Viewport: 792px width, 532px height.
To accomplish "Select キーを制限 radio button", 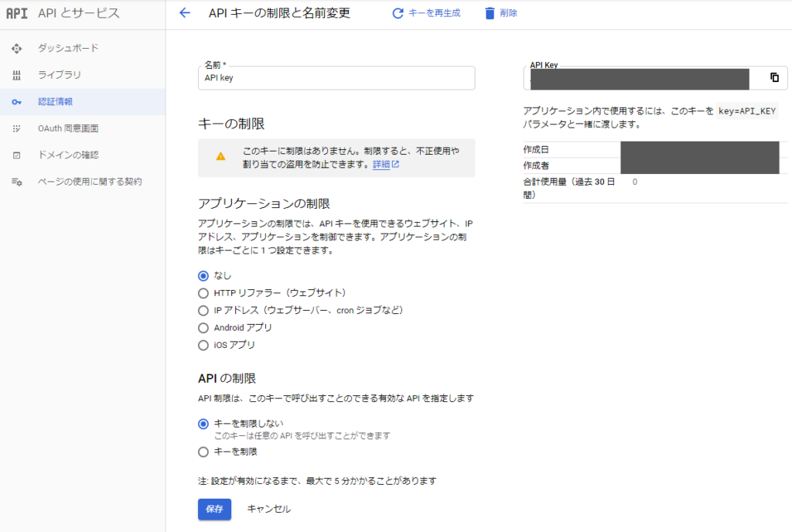I will tap(203, 452).
